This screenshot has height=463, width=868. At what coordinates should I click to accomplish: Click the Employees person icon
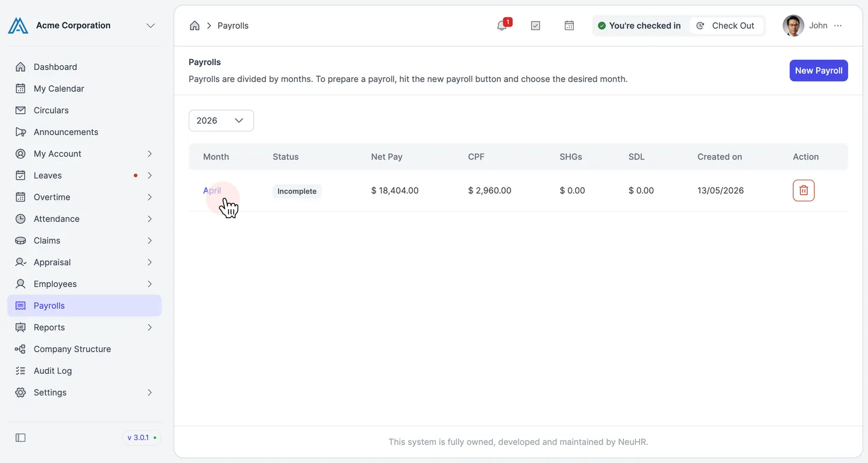20,284
